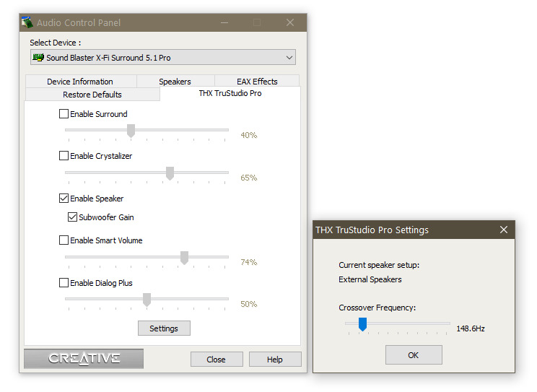Click the 40% Surround value
The image size is (537, 392).
tap(248, 135)
